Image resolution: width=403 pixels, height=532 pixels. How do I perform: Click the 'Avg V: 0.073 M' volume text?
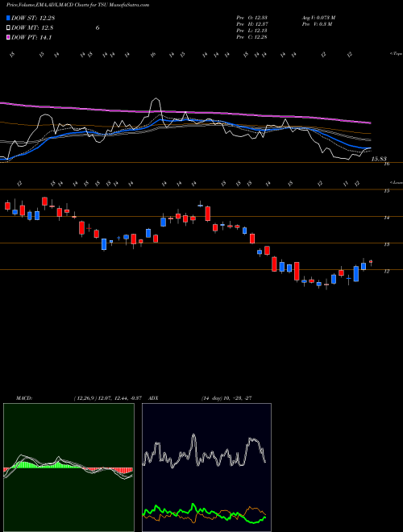(x=318, y=18)
